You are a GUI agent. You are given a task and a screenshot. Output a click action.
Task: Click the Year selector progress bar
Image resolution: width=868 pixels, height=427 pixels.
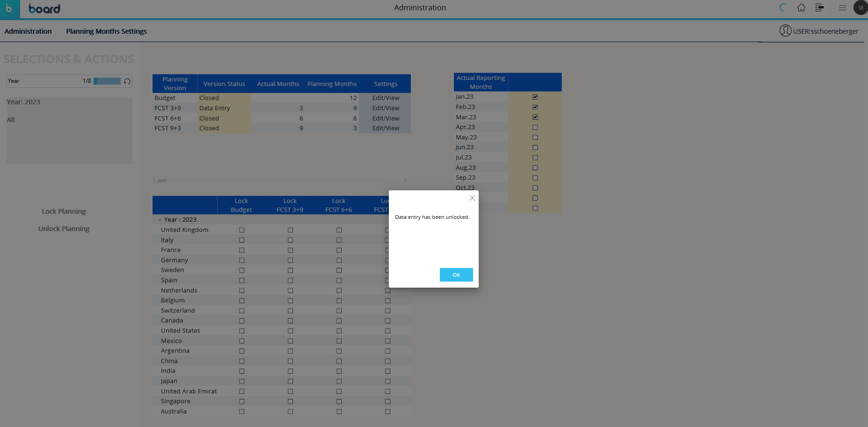107,81
